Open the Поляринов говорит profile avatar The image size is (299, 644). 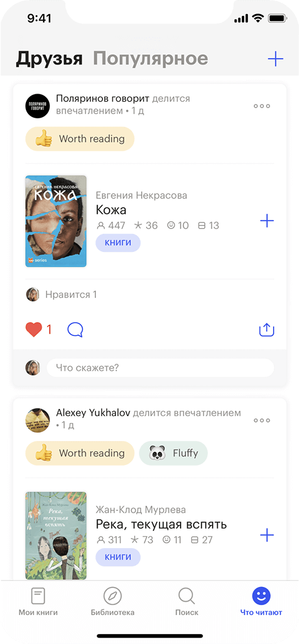pyautogui.click(x=38, y=106)
